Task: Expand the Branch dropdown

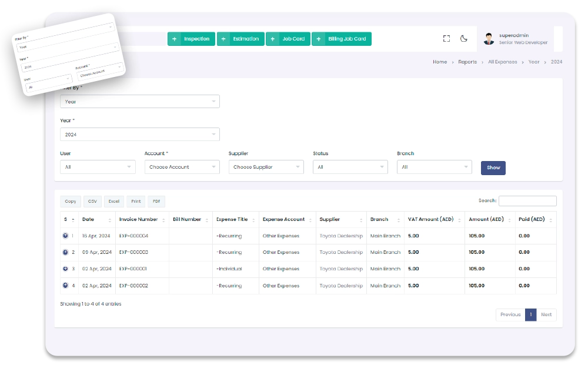Action: pos(434,167)
